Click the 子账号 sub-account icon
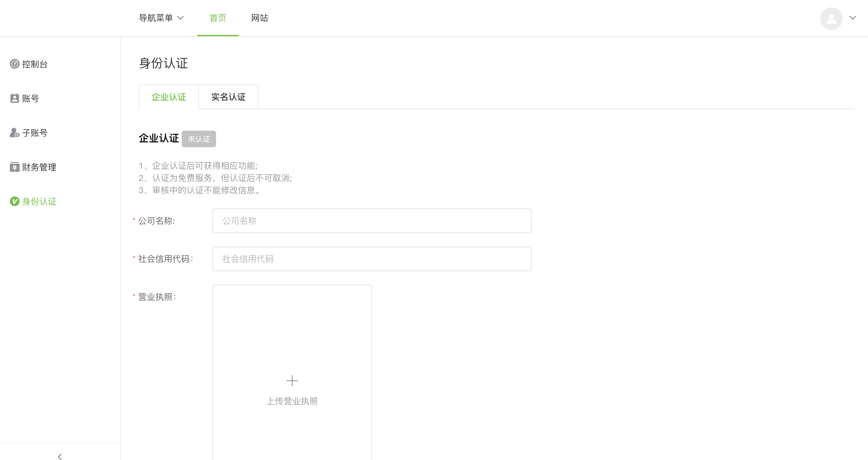This screenshot has height=460, width=868. pyautogui.click(x=14, y=133)
